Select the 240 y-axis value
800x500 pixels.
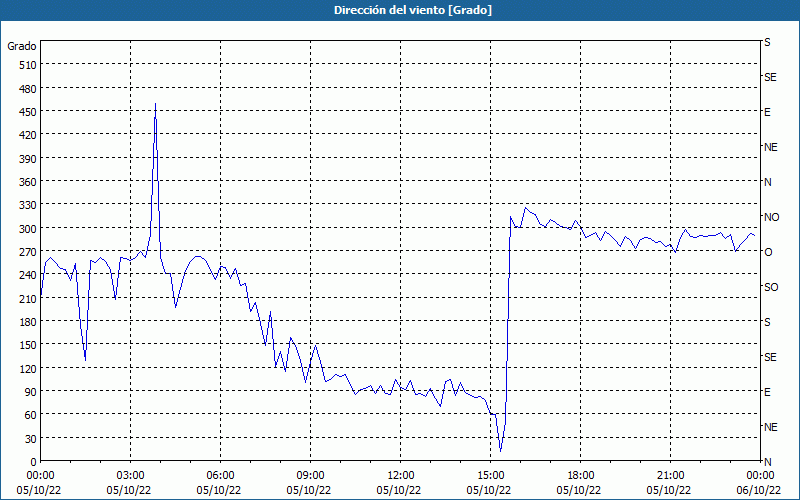coord(29,275)
